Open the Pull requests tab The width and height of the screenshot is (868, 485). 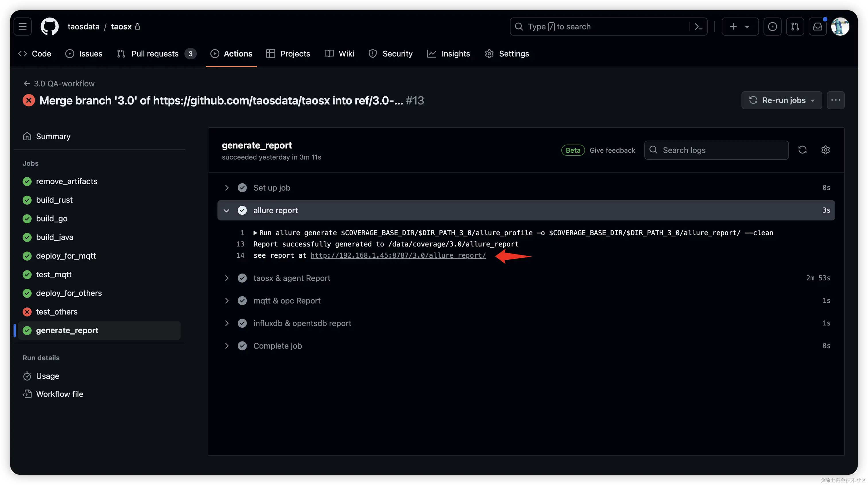pyautogui.click(x=154, y=54)
